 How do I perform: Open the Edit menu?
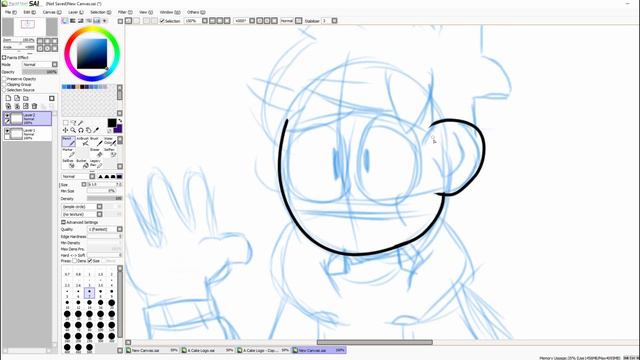click(29, 12)
